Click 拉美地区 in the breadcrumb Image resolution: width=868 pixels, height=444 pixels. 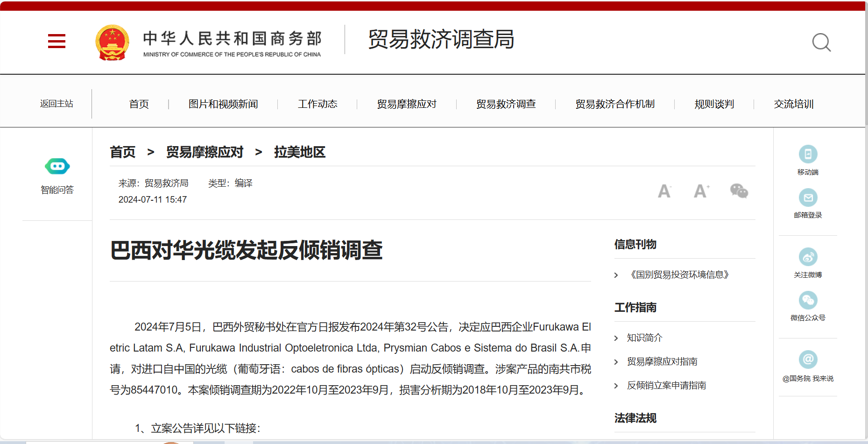point(300,152)
